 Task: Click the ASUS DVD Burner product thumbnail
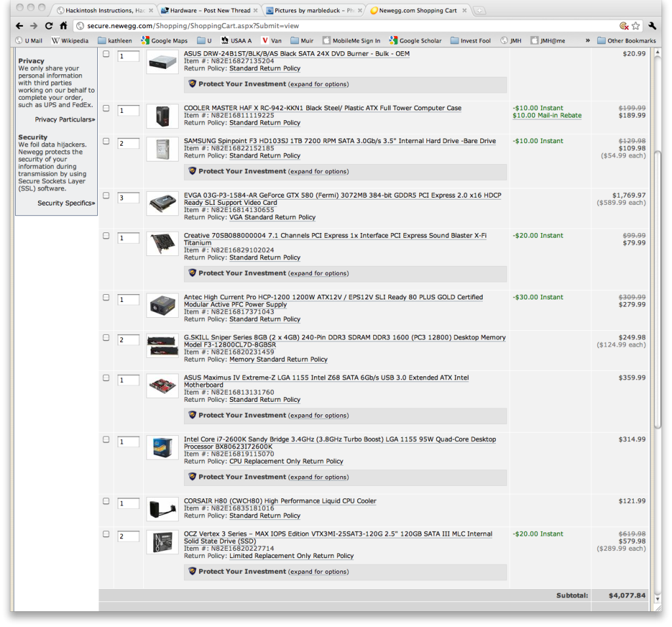(162, 62)
